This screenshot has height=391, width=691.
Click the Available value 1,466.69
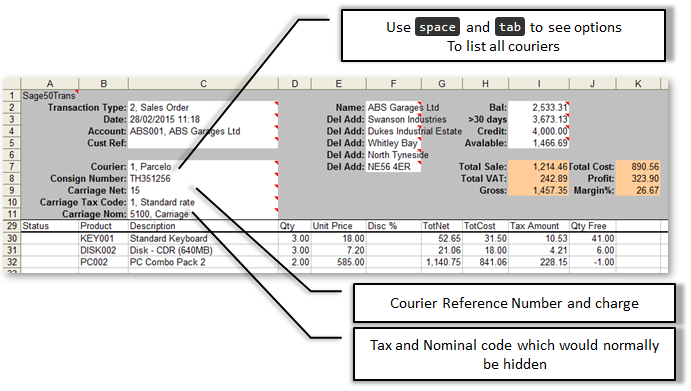pos(539,143)
